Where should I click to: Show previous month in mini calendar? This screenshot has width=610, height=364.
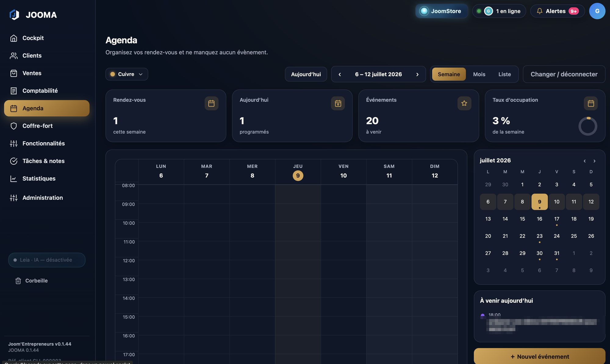(x=585, y=161)
